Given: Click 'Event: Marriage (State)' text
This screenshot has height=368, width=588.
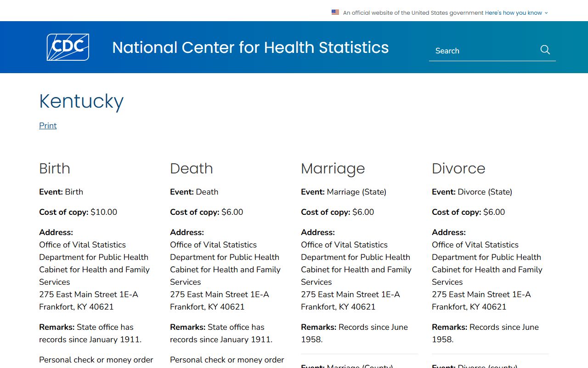Looking at the screenshot, I should point(344,192).
